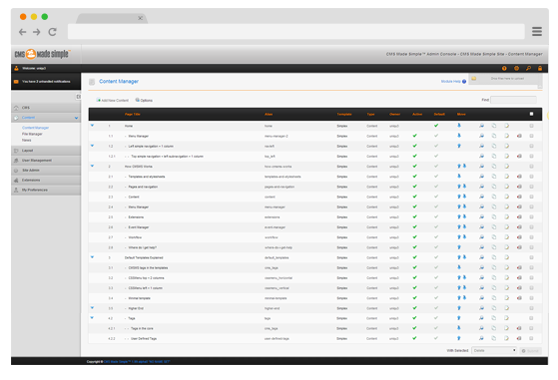Open the With Selected dropdown

click(494, 350)
